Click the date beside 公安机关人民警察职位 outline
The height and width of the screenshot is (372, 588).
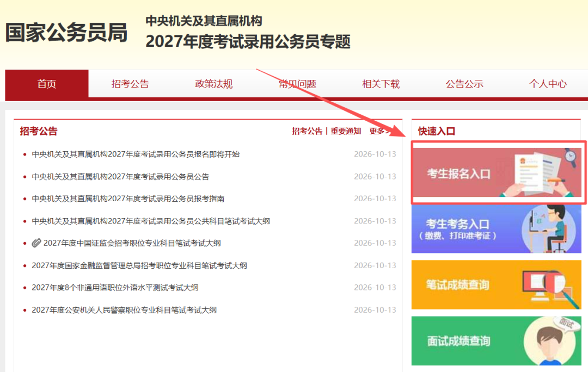pyautogui.click(x=375, y=310)
